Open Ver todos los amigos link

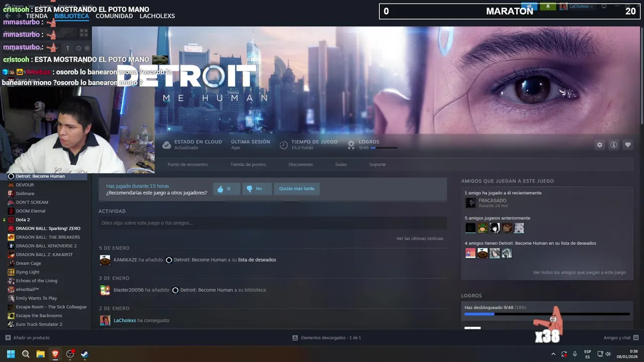580,273
